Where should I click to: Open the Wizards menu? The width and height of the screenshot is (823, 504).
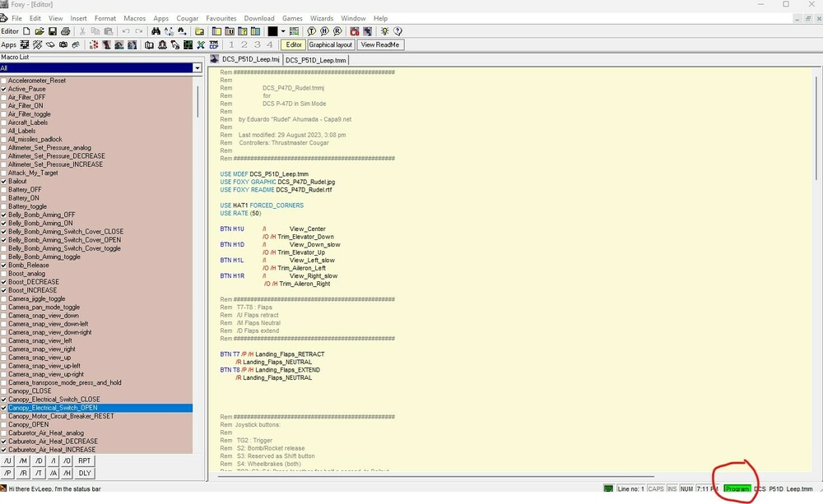322,18
